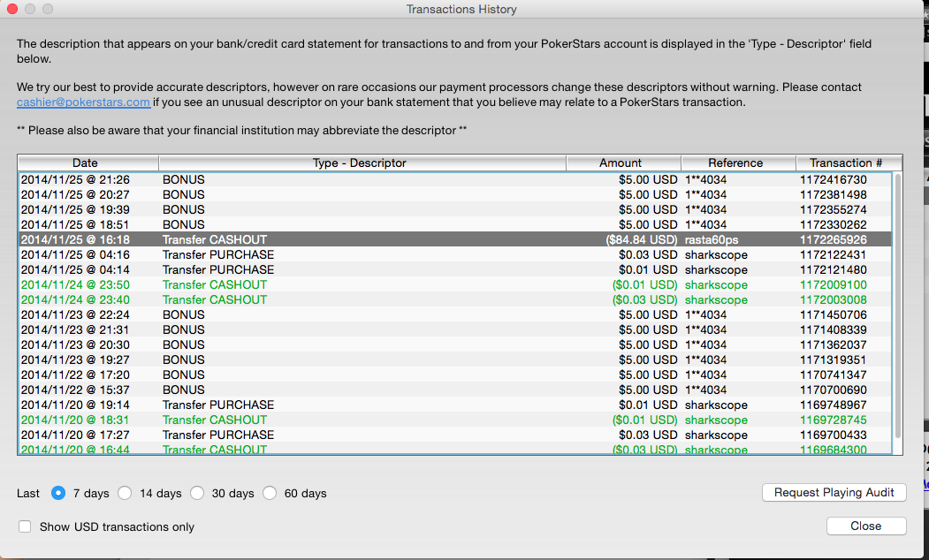Select the 2014/11/20 @ 18:31 Transfer CASHOUT row

click(455, 420)
